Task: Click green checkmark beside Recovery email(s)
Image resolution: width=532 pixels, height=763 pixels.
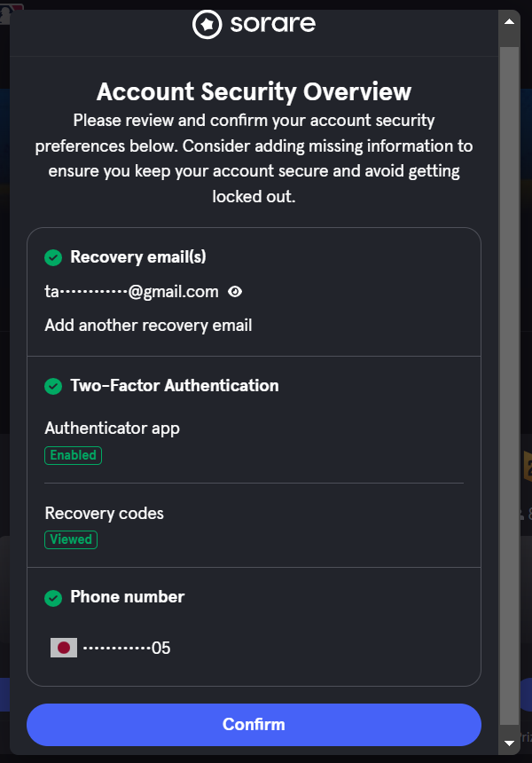Action: point(53,257)
